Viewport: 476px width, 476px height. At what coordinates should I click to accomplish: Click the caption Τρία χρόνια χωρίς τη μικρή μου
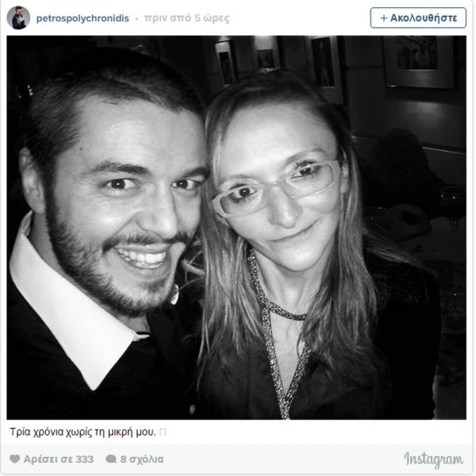coord(83,432)
